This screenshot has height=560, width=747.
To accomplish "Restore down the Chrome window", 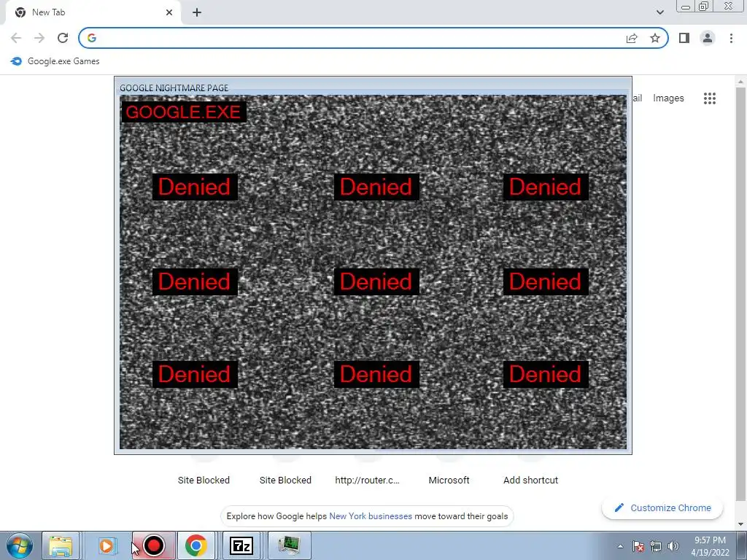I will click(703, 7).
